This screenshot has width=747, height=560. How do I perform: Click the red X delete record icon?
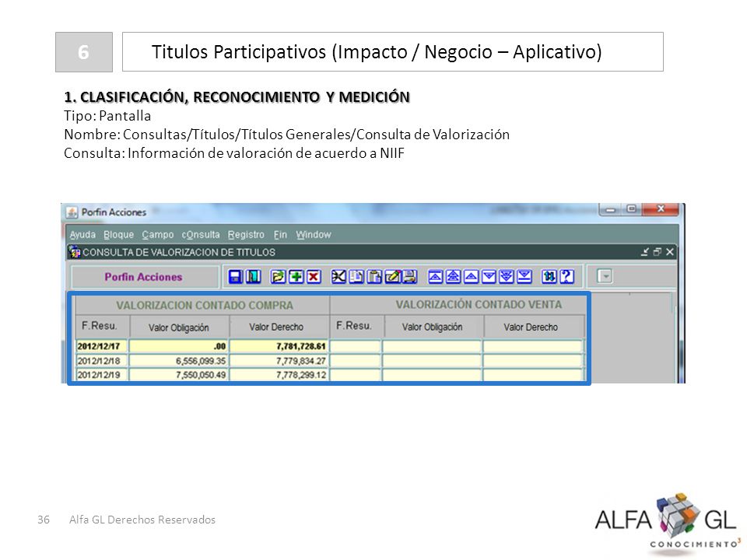(x=314, y=277)
